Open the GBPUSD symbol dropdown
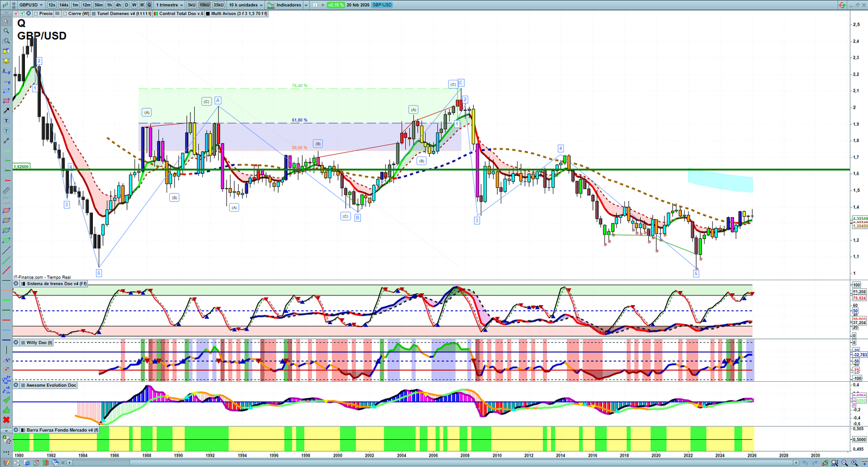Screen dimensions: 868x467 tap(30, 5)
